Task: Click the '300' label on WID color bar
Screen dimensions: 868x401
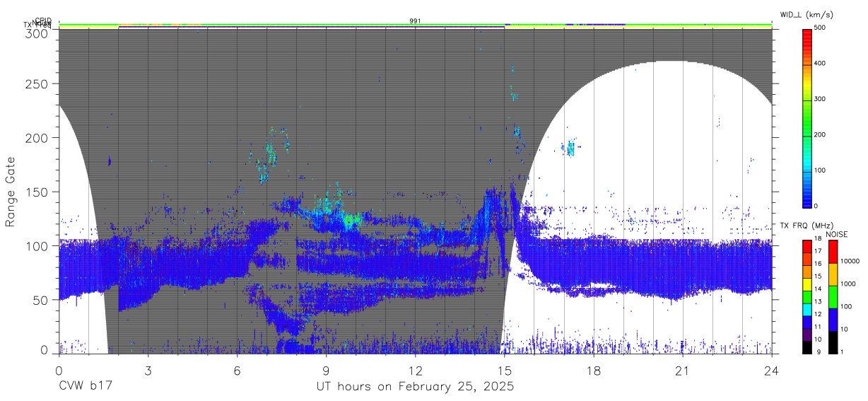Action: pos(821,99)
